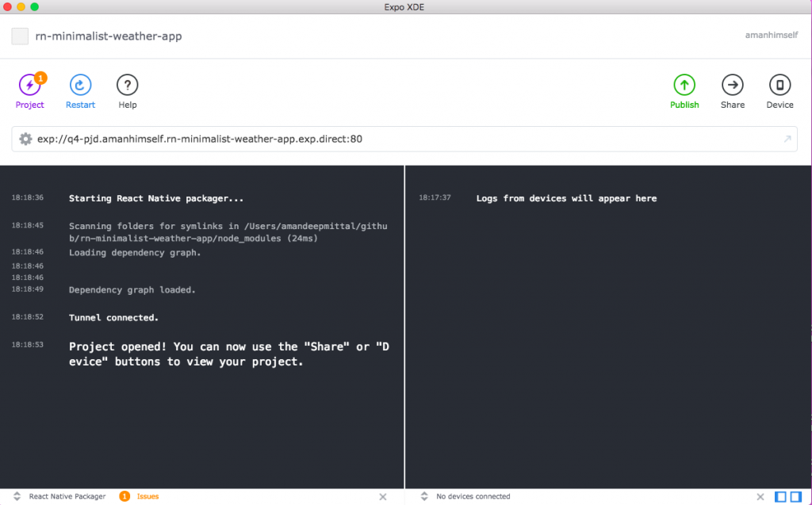Viewport: 812px width, 505px height.
Task: Open the Device options icon
Action: point(779,86)
